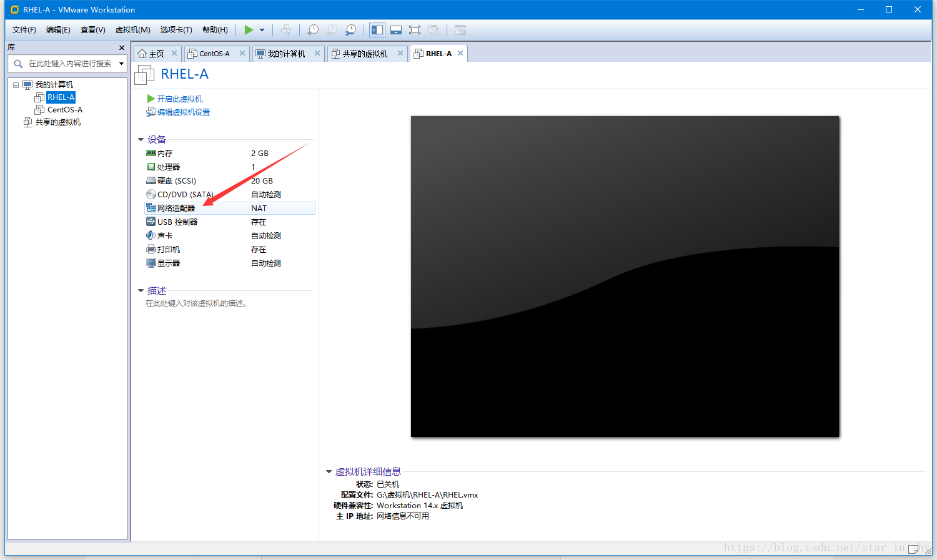Viewport: 937px width, 560px height.
Task: Select the 网络适配器 device row
Action: click(x=230, y=209)
